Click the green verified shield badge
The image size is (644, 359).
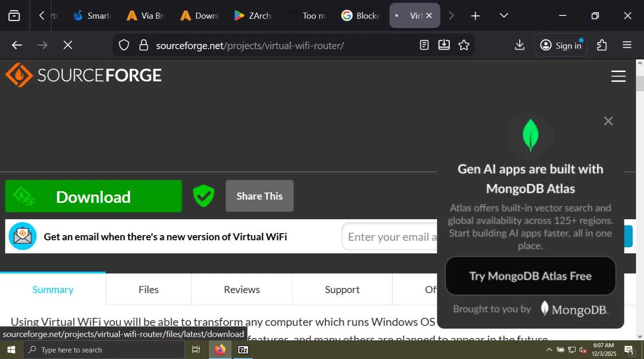(204, 196)
